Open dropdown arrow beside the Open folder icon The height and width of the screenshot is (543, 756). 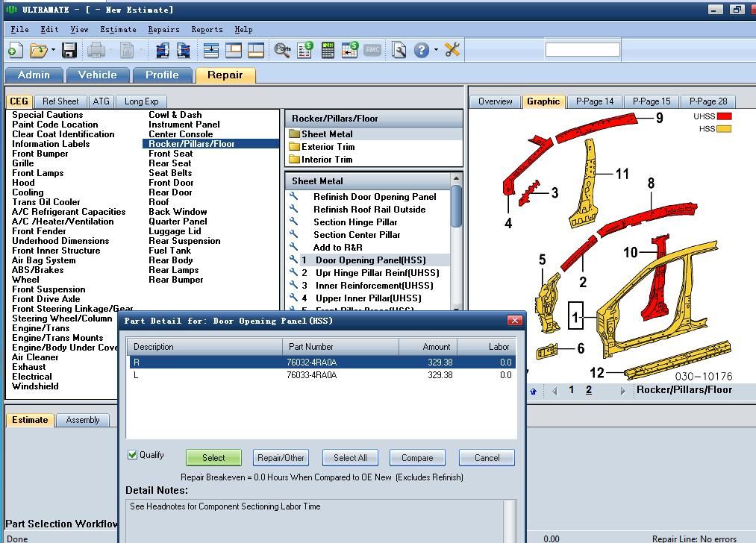(53, 50)
